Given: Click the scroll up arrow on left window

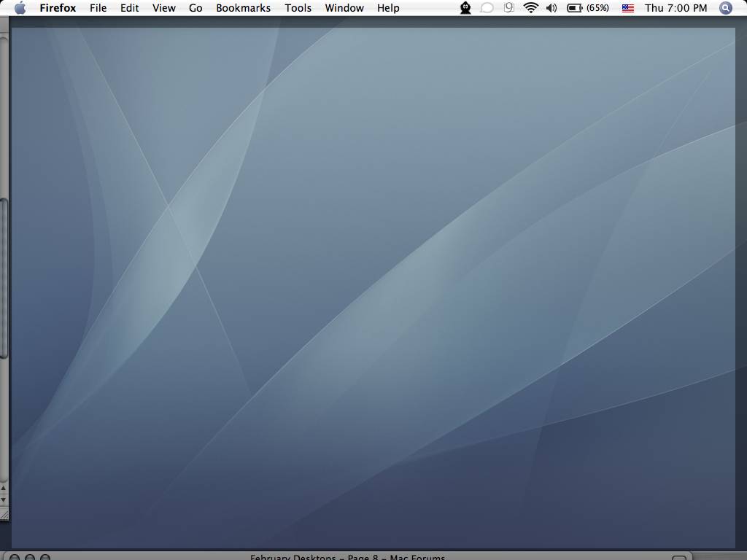Looking at the screenshot, I should [4, 489].
